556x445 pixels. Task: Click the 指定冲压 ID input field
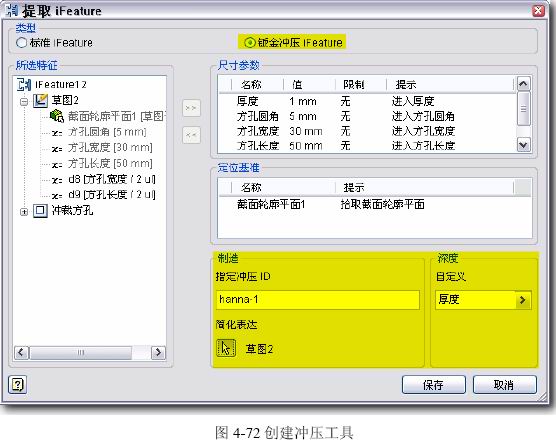click(318, 300)
